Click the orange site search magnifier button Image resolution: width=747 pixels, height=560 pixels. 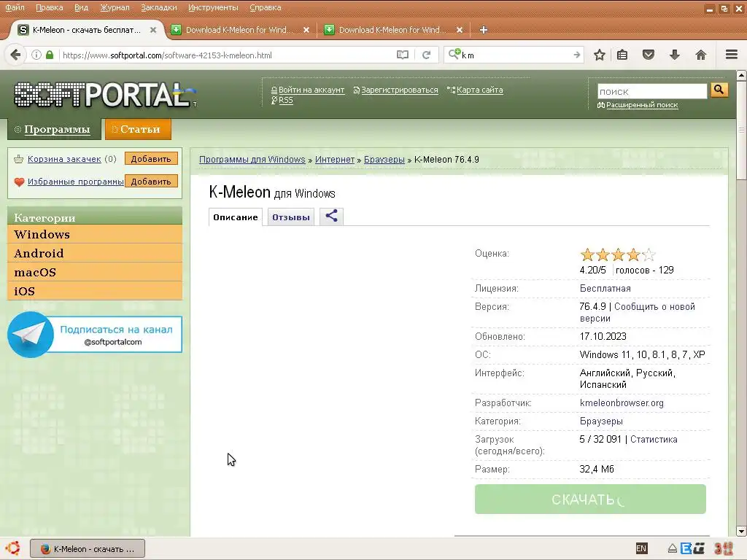coord(719,90)
